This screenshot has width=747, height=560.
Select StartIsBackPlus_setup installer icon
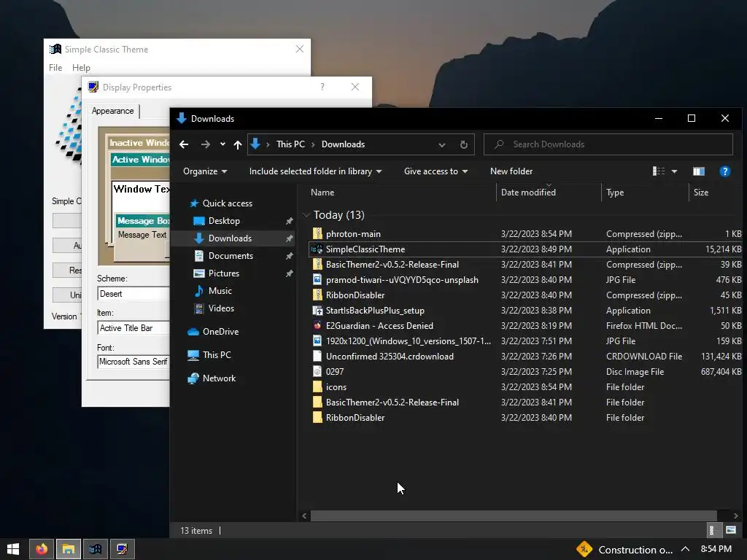coord(317,311)
